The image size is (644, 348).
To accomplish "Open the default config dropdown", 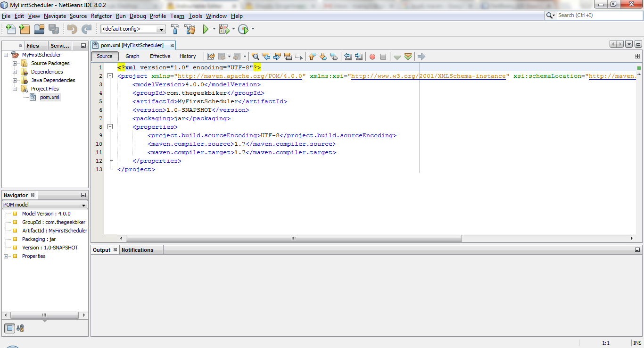I will click(x=160, y=29).
